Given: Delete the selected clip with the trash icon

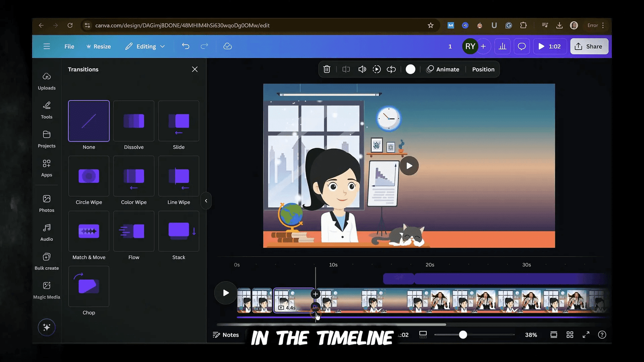Looking at the screenshot, I should coord(326,69).
